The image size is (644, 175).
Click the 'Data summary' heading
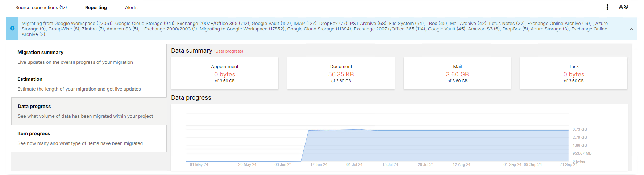(192, 50)
